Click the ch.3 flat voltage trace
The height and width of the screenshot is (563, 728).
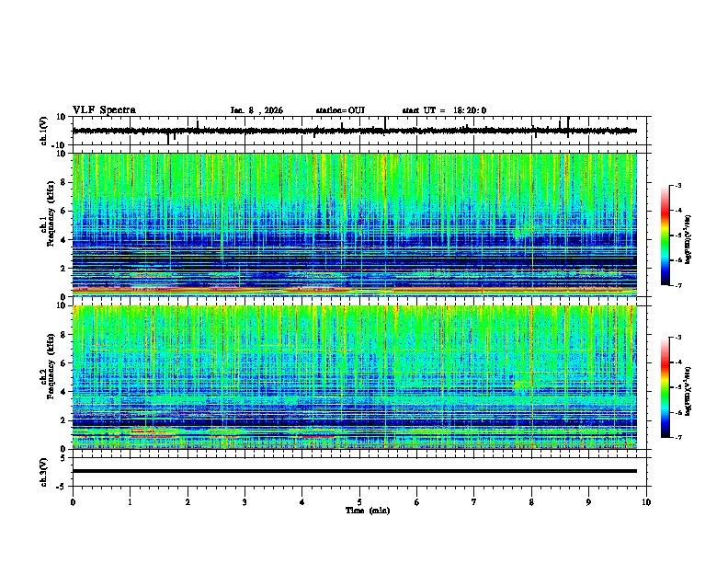point(355,471)
